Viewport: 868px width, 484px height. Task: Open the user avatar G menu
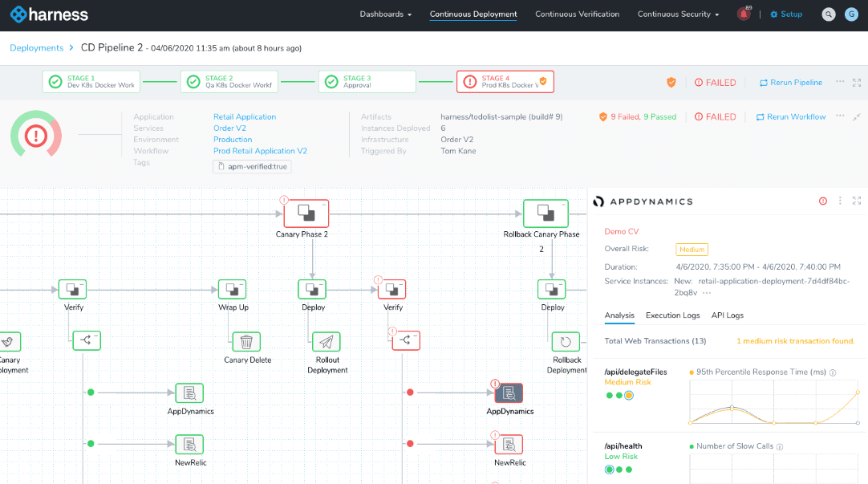[x=851, y=14]
